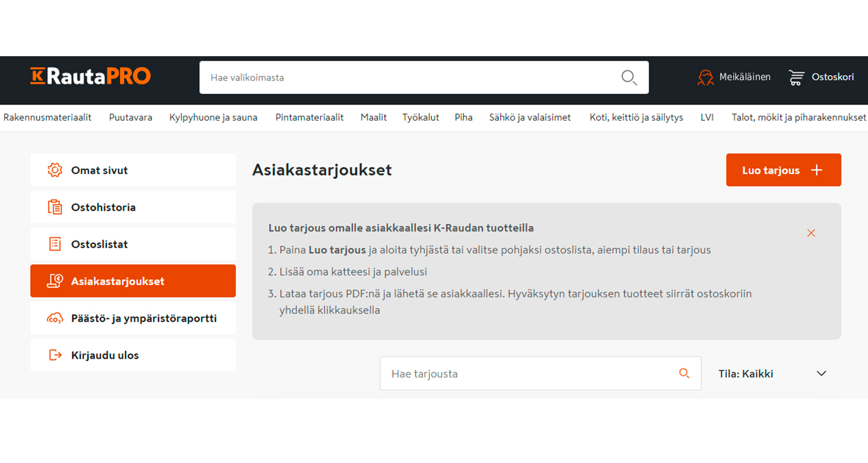Click the Luo tarjous button

tap(784, 170)
